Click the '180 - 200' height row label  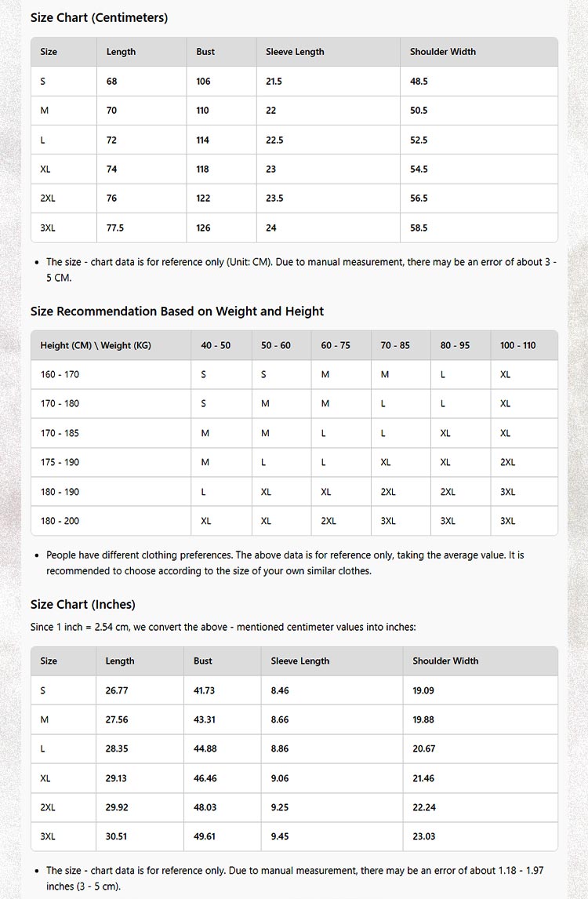tap(60, 522)
